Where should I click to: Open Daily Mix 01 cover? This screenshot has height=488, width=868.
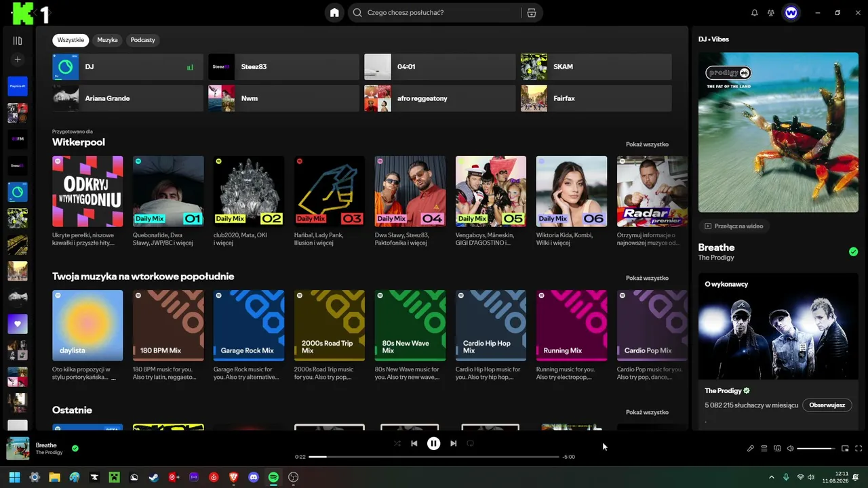pos(168,191)
